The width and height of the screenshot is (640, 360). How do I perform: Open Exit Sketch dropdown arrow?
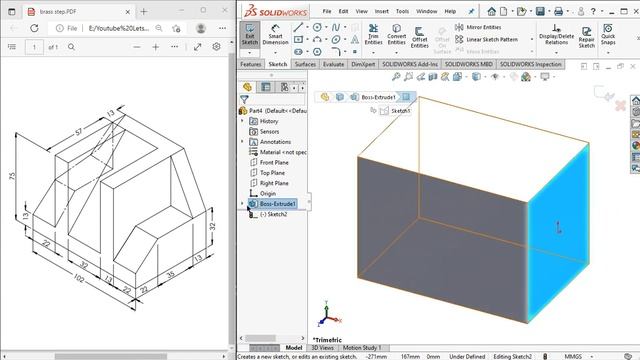pyautogui.click(x=249, y=53)
